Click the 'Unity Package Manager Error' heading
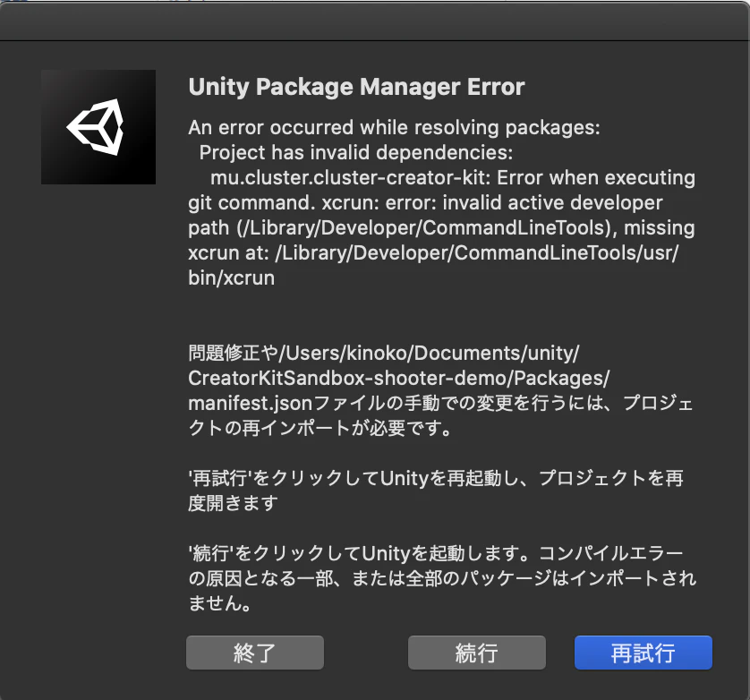 [x=356, y=87]
